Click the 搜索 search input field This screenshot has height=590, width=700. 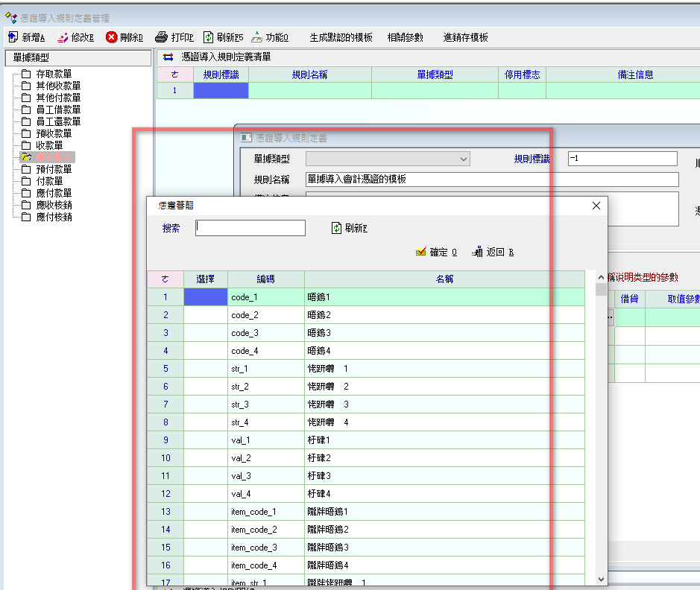click(x=250, y=228)
